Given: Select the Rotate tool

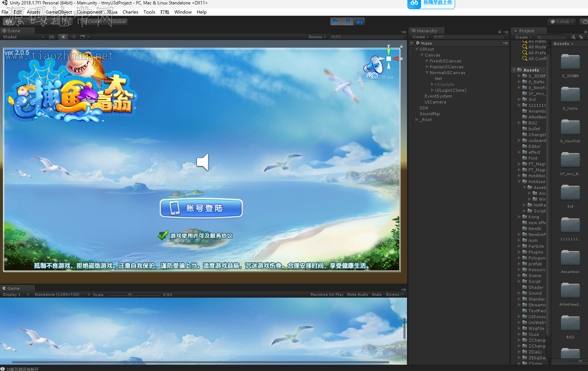Looking at the screenshot, I should [x=32, y=22].
